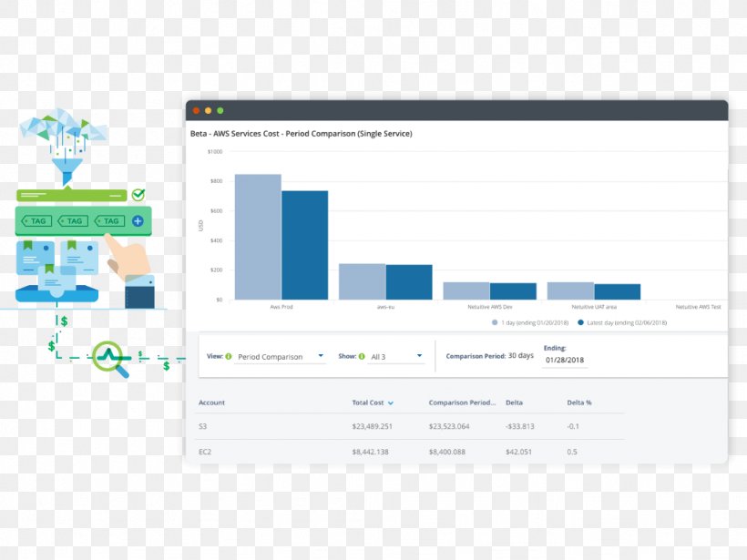Click the green checkmark circle icon
This screenshot has height=560, width=747.
pos(138,194)
